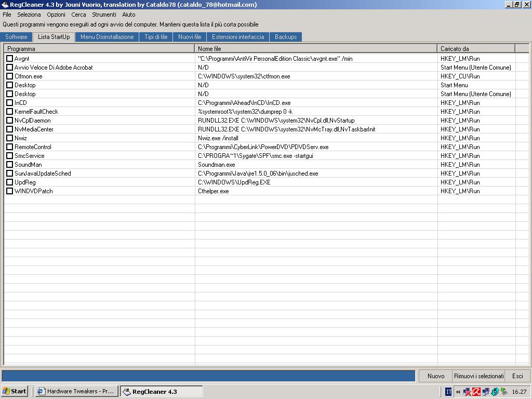Sort by the Programma column header
Image resolution: width=532 pixels, height=399 pixels.
(x=99, y=48)
